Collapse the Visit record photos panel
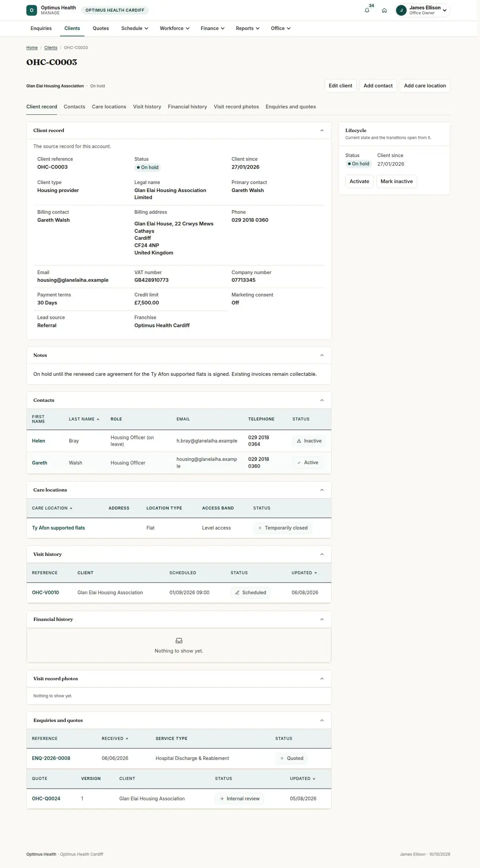 322,679
